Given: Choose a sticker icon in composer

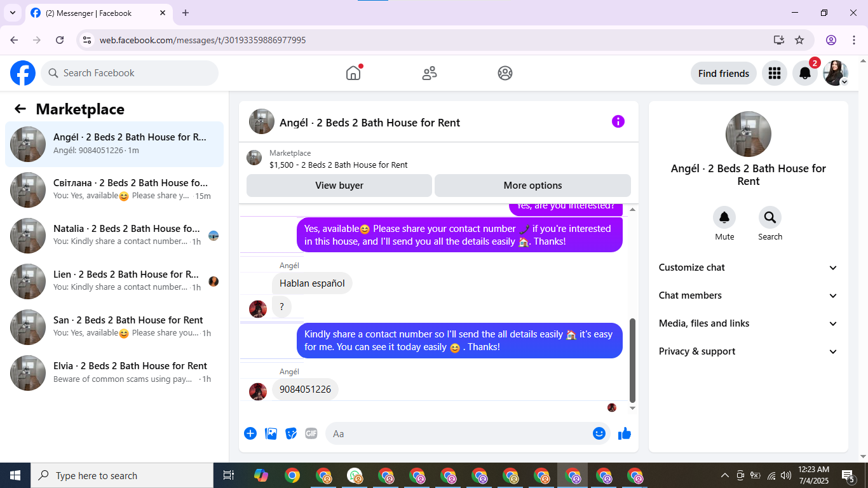Looking at the screenshot, I should coord(291,433).
